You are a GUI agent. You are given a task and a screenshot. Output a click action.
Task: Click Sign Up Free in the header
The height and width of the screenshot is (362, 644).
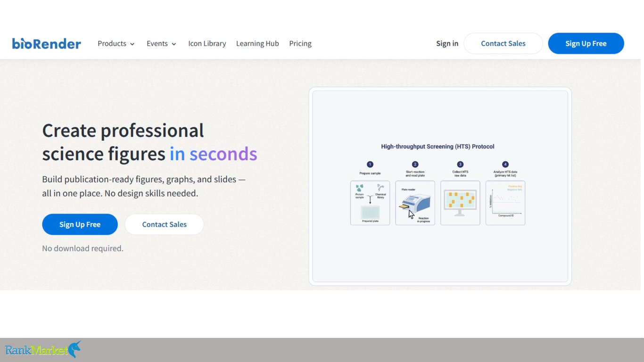pos(586,43)
